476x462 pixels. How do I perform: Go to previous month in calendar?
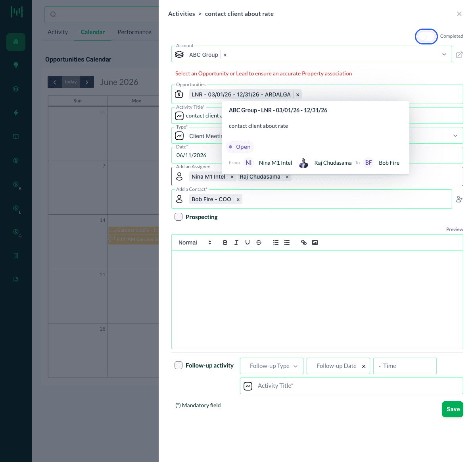[x=55, y=82]
